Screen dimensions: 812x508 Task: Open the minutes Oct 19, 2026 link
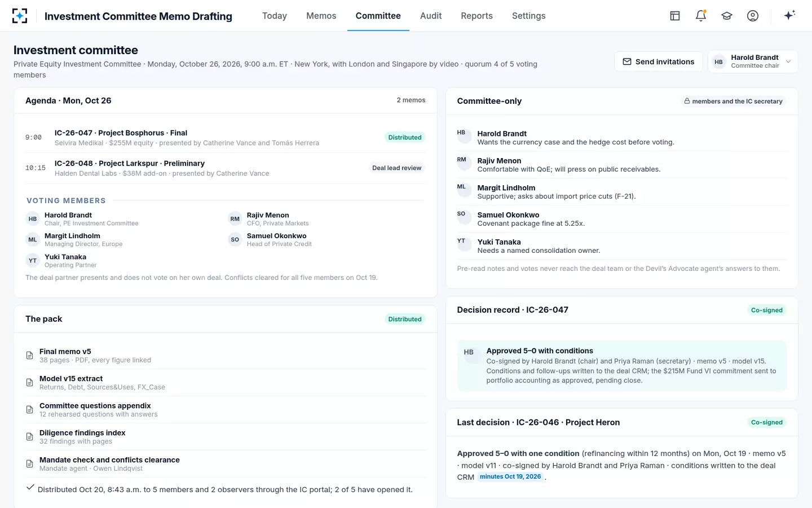510,477
